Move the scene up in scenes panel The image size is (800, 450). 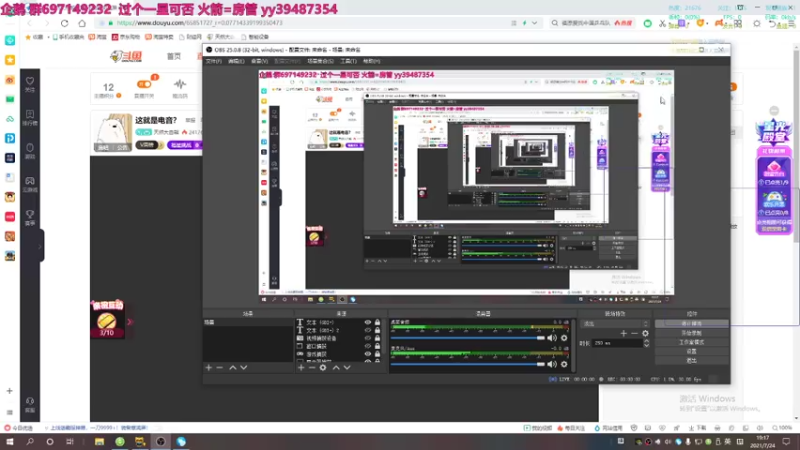coord(233,367)
